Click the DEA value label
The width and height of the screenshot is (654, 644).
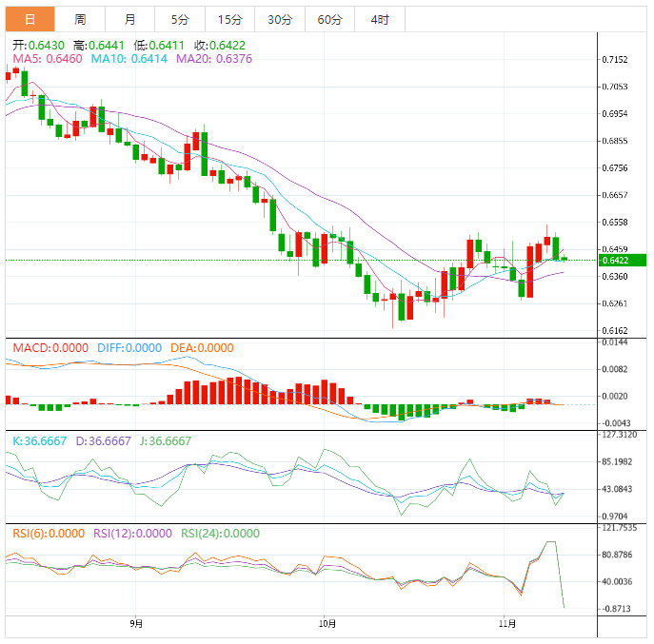pos(201,348)
